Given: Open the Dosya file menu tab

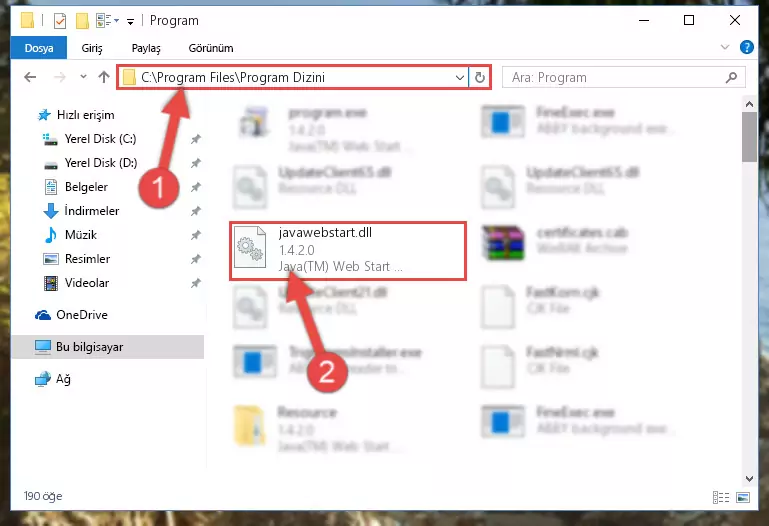Looking at the screenshot, I should [x=39, y=48].
